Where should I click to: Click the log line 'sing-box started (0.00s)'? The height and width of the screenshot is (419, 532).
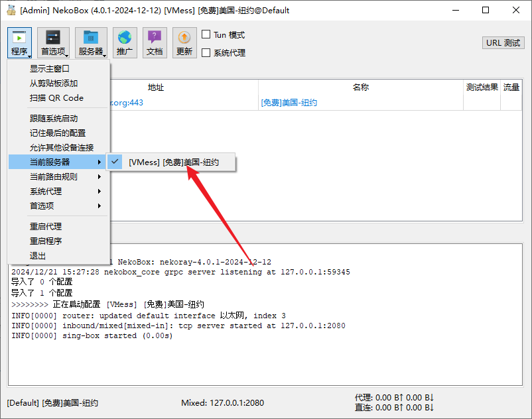pos(92,335)
